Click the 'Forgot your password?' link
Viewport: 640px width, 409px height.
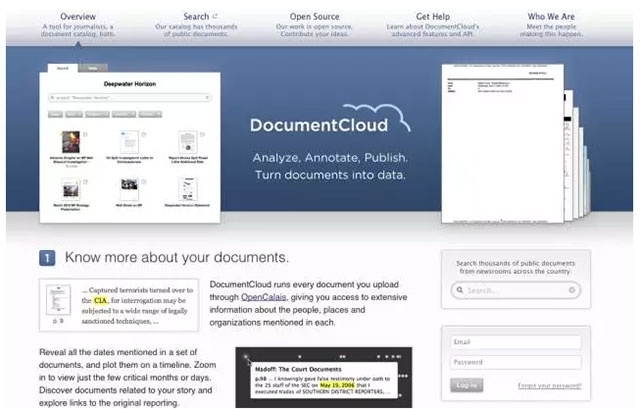[550, 385]
